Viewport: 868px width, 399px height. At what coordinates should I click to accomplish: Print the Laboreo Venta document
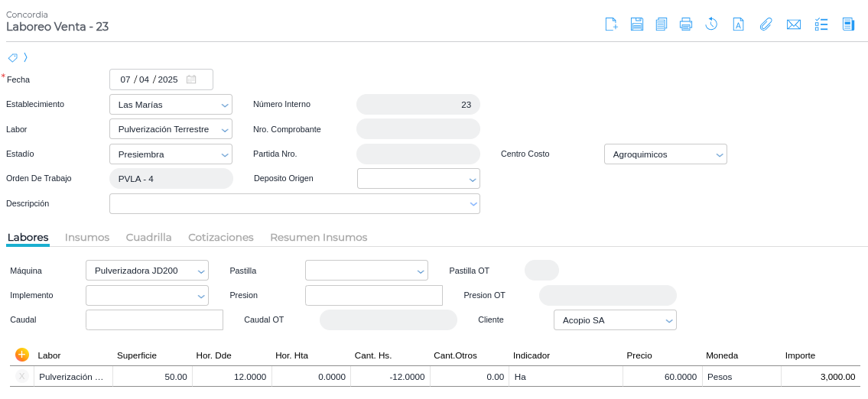point(686,24)
